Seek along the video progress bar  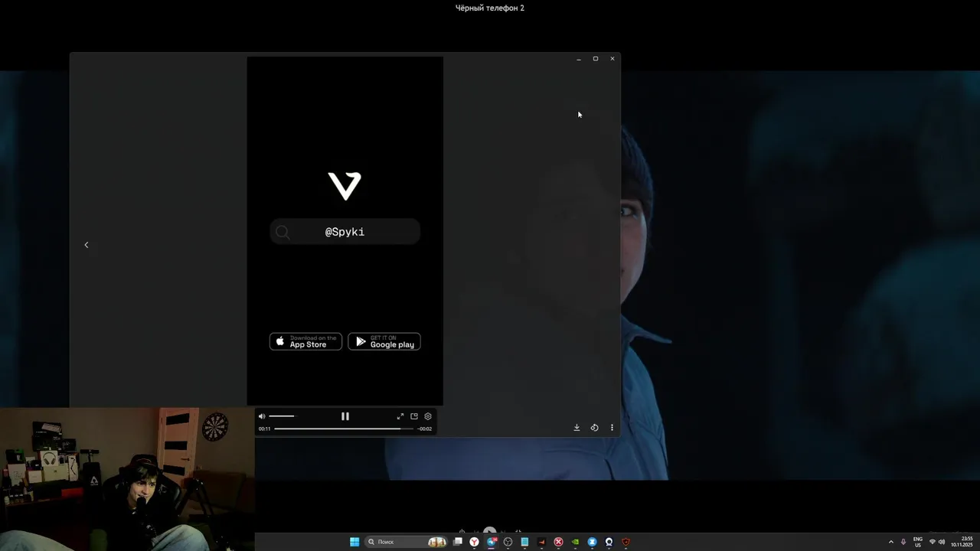344,429
